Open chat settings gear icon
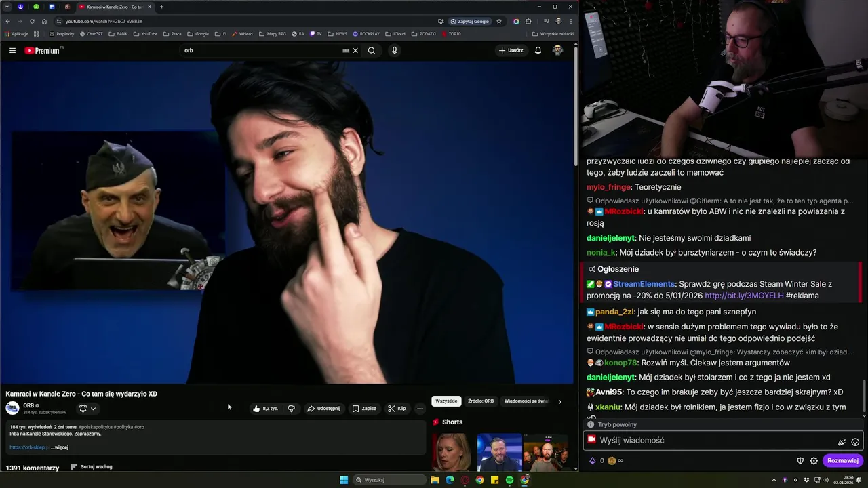The width and height of the screenshot is (868, 488). (x=814, y=461)
